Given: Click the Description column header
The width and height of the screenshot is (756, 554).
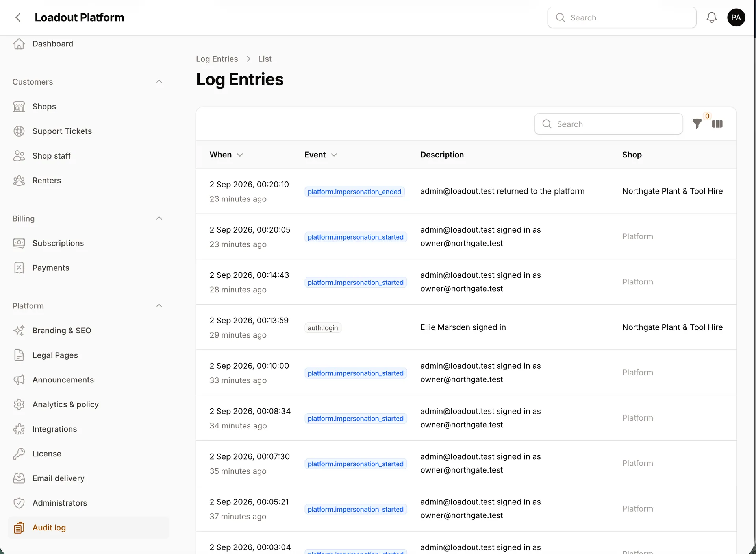Looking at the screenshot, I should click(442, 155).
